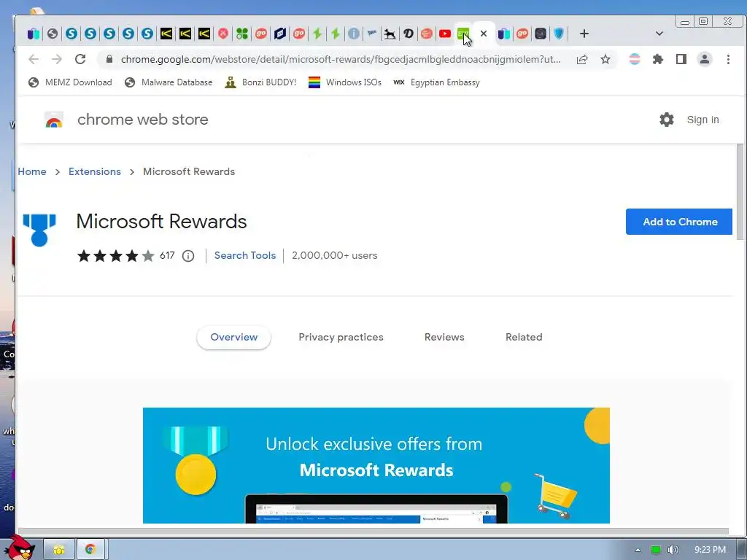Open the Extensions puzzle-piece menu
This screenshot has width=747, height=560.
tap(658, 59)
